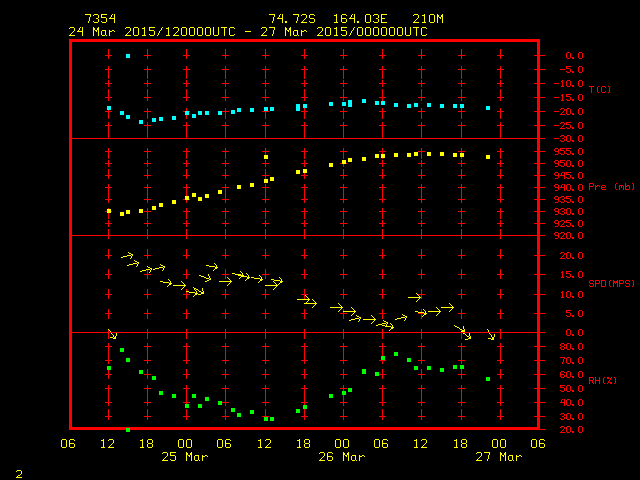Click the -25.0 temperature tick value

[569, 125]
